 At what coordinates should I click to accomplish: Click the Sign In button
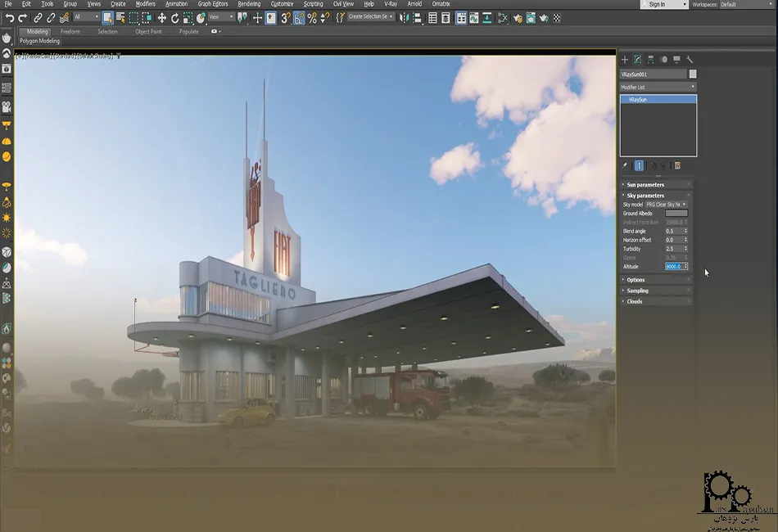(657, 4)
